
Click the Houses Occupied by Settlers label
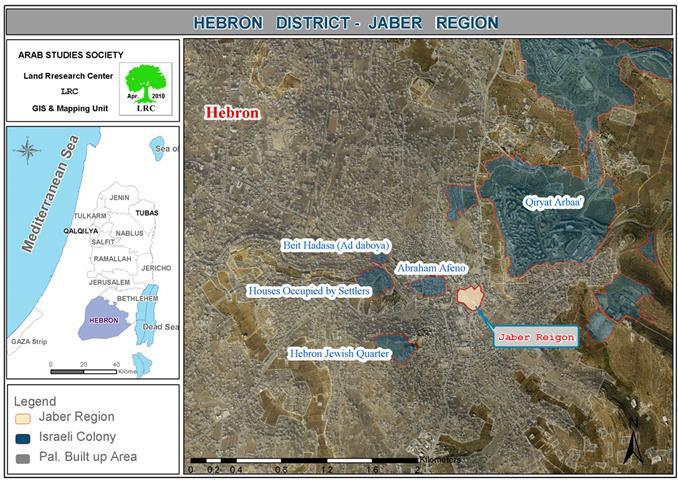[x=309, y=291]
